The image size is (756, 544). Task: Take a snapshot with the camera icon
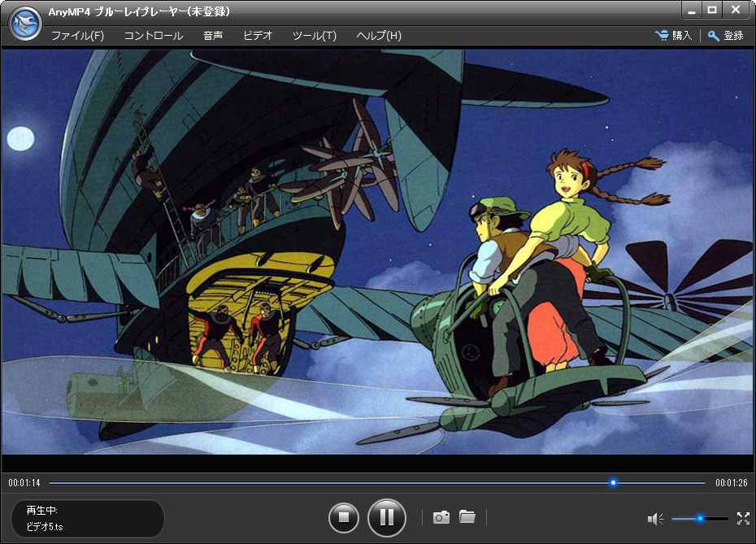coord(441,517)
